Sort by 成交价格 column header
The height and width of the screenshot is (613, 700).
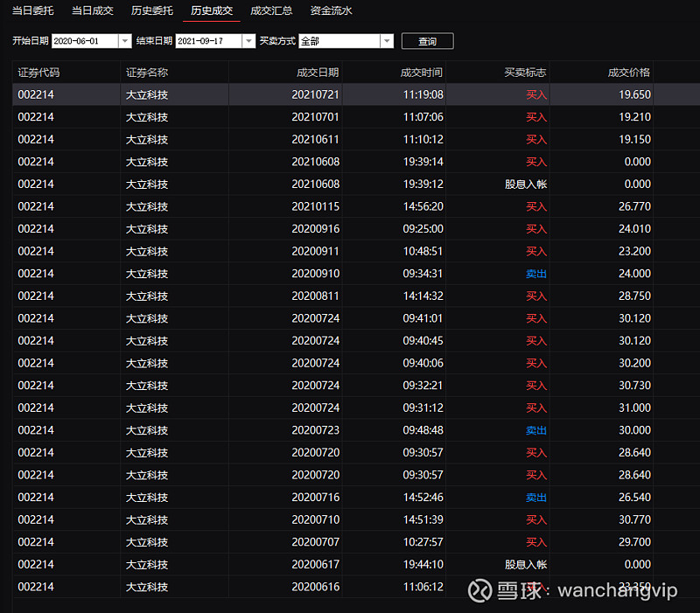(628, 73)
